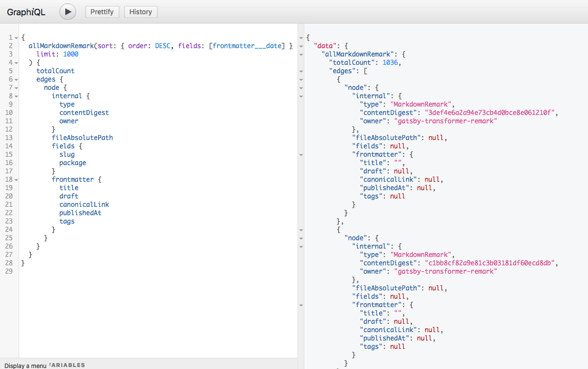Open the History panel
Screen dimensions: 588x369
(x=140, y=11)
